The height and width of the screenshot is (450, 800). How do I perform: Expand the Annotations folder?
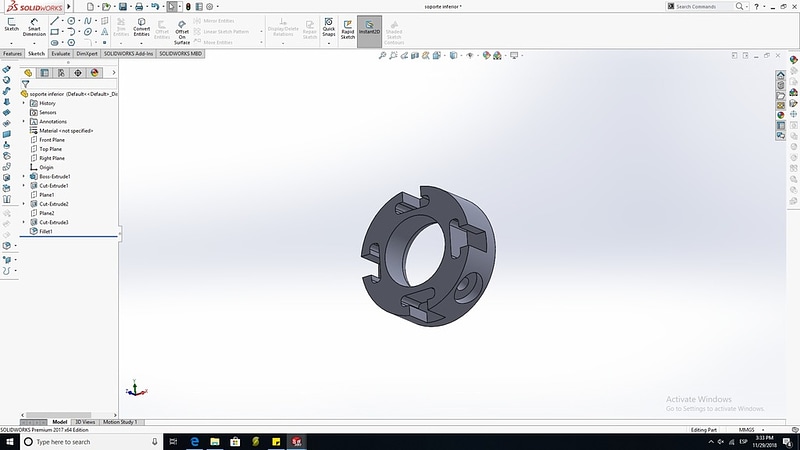tap(23, 121)
